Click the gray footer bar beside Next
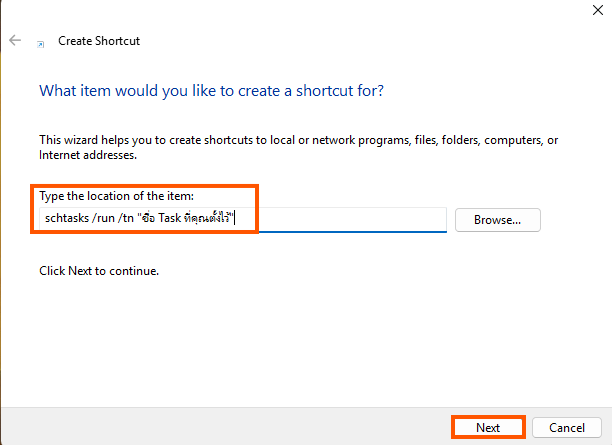This screenshot has height=445, width=612. (226, 427)
